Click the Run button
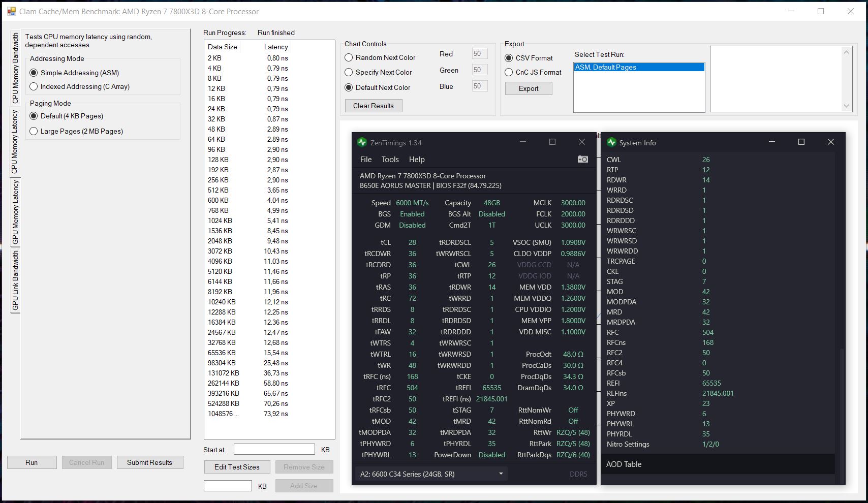Viewport: 868px width, 503px height. point(32,462)
